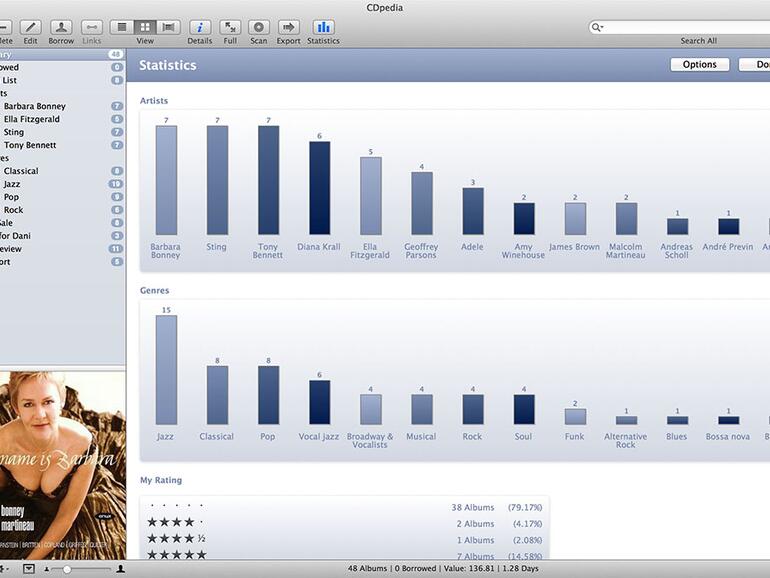Click the album cover artwork
Viewport: 770px width, 578px height.
(x=62, y=465)
